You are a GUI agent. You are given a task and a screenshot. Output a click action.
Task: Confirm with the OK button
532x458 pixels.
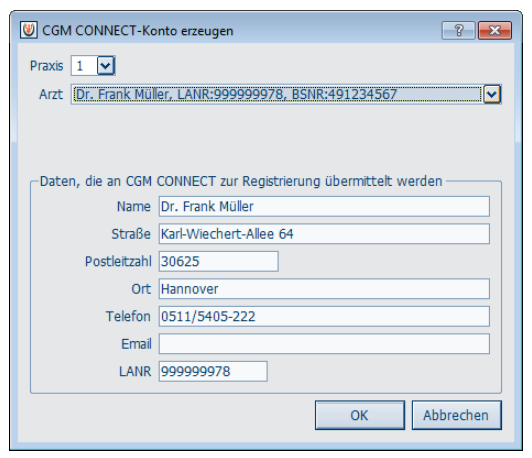(x=360, y=415)
